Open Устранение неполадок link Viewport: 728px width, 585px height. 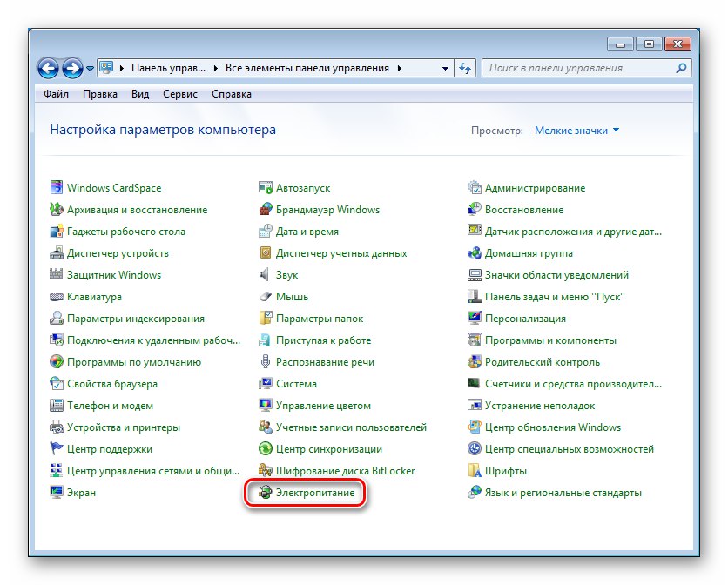click(x=540, y=406)
